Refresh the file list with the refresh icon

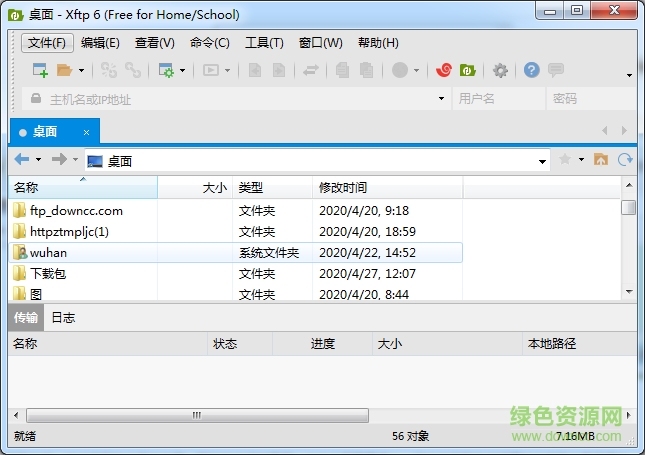(625, 159)
